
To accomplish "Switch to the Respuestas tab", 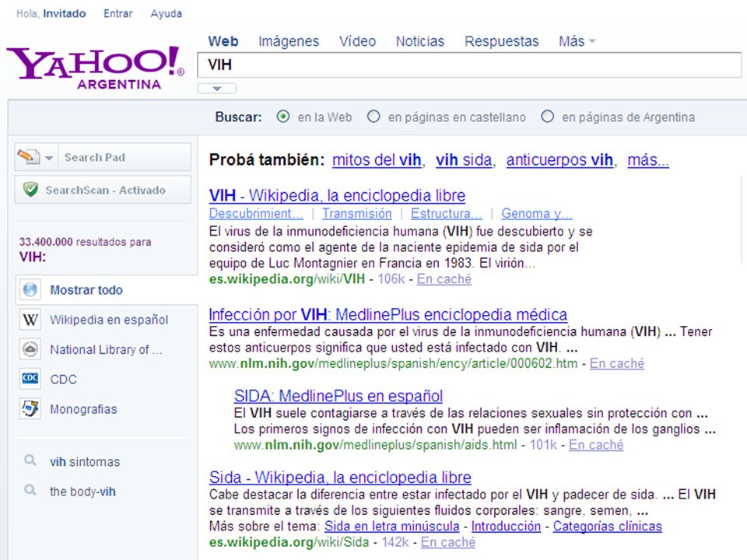I will [x=502, y=41].
